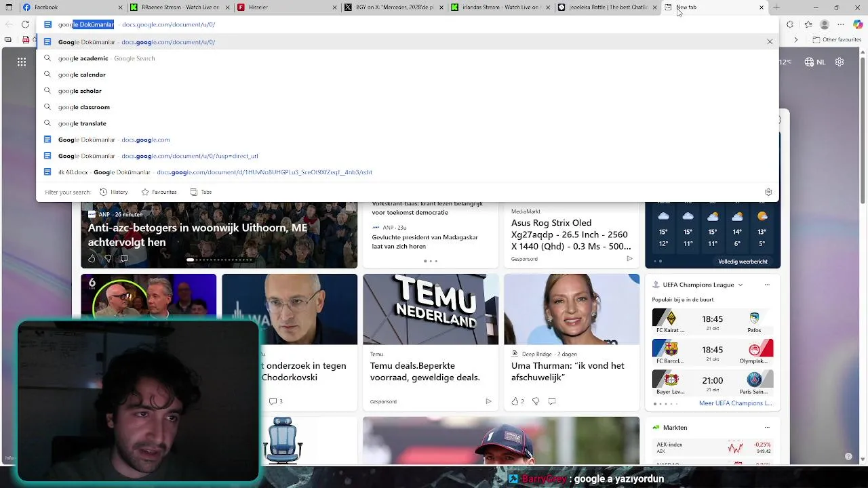The width and height of the screenshot is (868, 488).
Task: Open the new tab page settings gear
Action: pyautogui.click(x=840, y=62)
